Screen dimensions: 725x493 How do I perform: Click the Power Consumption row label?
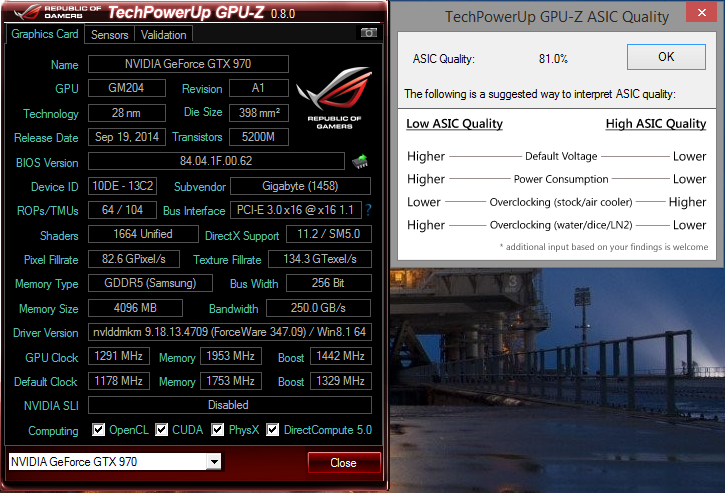pyautogui.click(x=561, y=179)
